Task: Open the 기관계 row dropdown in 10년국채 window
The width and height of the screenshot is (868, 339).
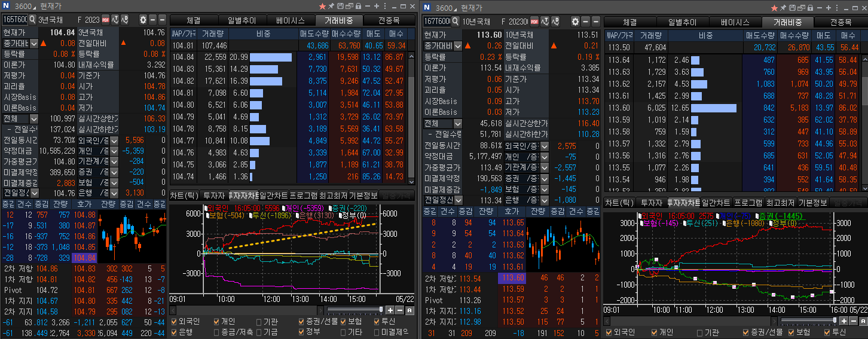Action: click(544, 167)
